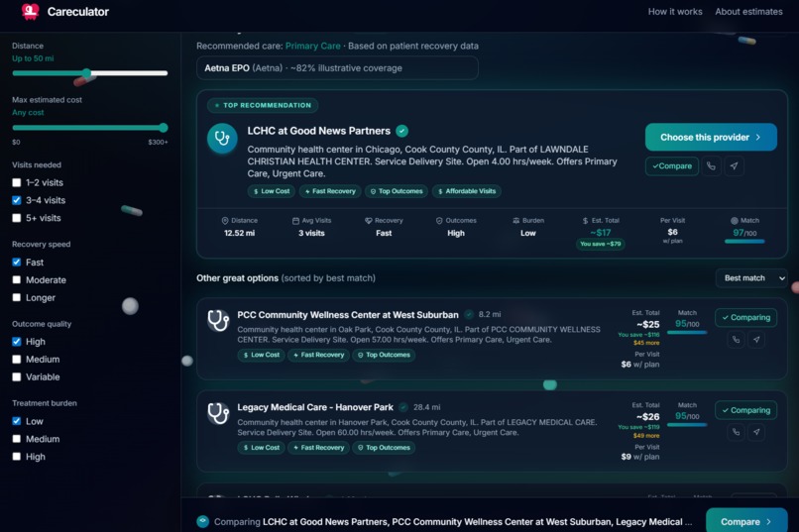
Task: Click the stethoscope icon for LCHC at Good News Partners
Action: point(222,138)
